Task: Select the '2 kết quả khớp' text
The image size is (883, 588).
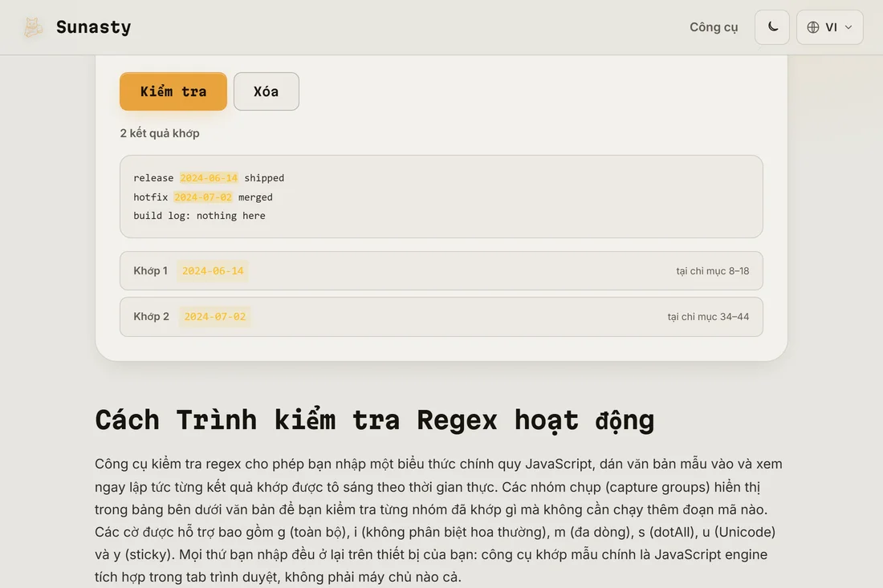Action: click(160, 133)
